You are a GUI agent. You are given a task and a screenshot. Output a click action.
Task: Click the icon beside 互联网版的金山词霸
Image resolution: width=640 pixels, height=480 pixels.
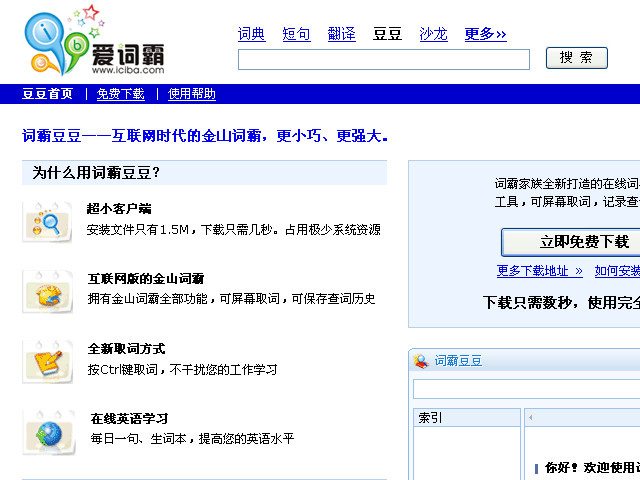tap(47, 292)
